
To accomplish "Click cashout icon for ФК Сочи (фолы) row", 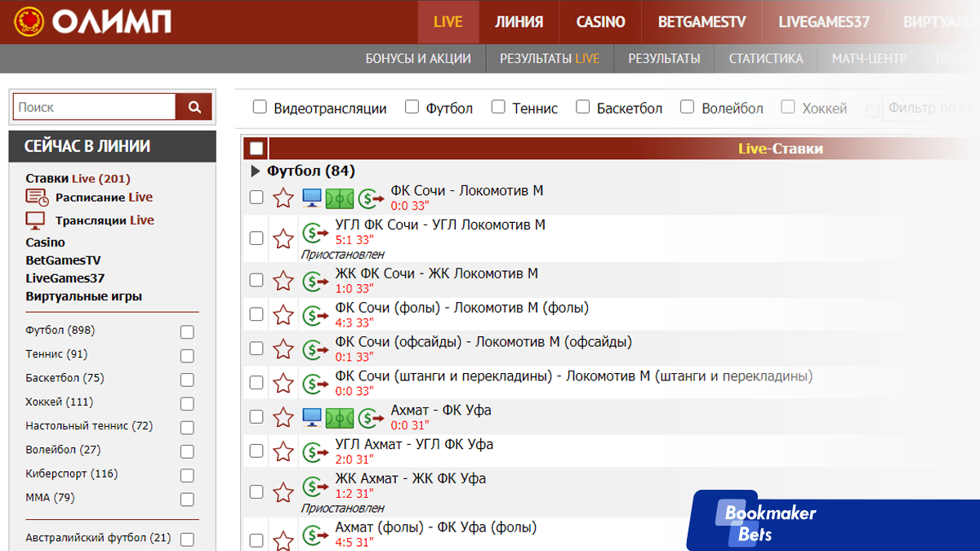I will 316,315.
